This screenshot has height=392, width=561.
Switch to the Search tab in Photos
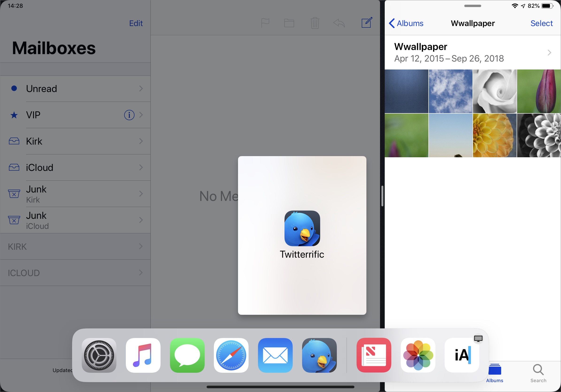pyautogui.click(x=538, y=373)
